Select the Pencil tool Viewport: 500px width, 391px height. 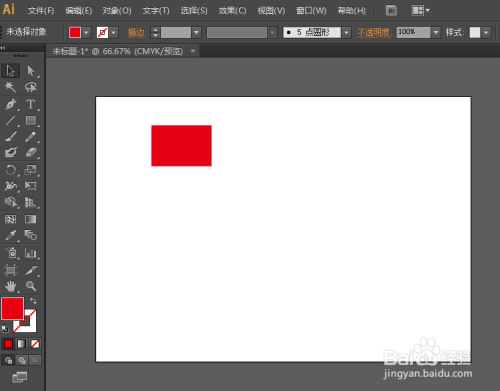coord(31,136)
